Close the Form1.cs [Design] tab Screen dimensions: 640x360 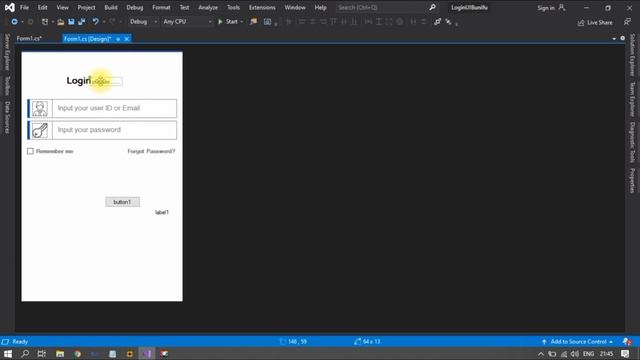127,39
